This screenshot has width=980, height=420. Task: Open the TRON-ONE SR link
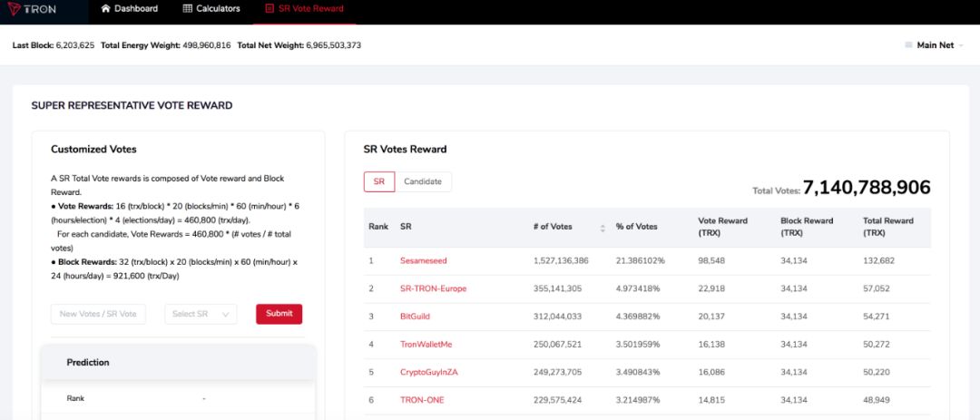[422, 400]
